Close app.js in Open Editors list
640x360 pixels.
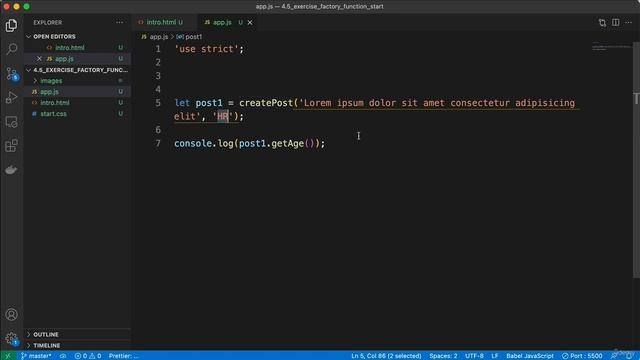tap(39, 59)
